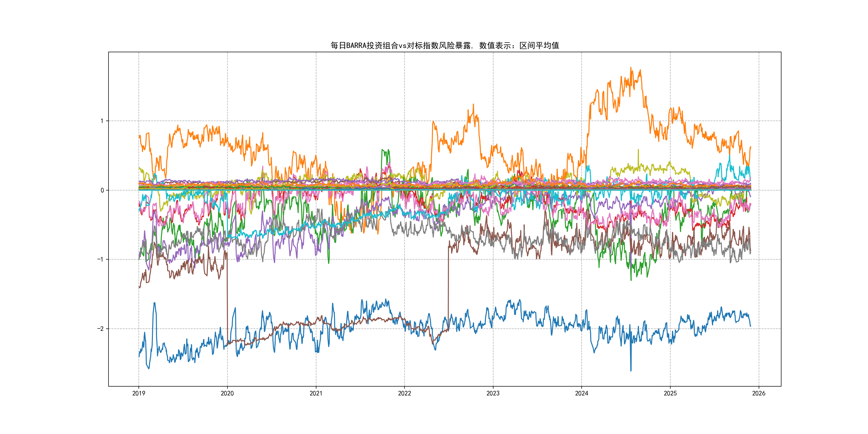The height and width of the screenshot is (434, 868).
Task: Click the olive line's tall spike in mid-2024
Action: [638, 150]
